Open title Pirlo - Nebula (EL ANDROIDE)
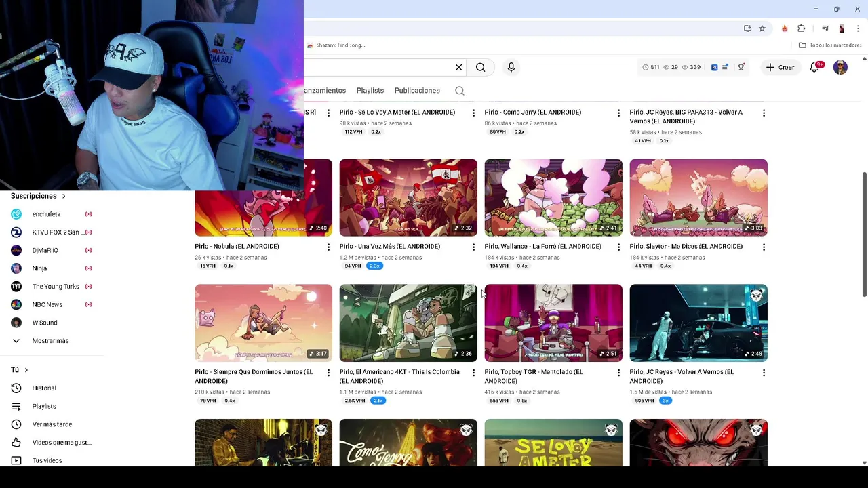This screenshot has height=488, width=868. (237, 247)
